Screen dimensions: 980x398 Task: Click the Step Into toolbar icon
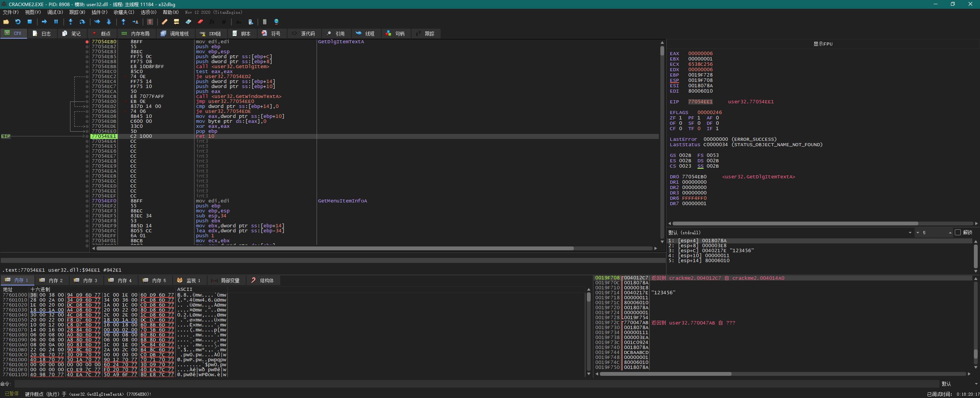70,22
